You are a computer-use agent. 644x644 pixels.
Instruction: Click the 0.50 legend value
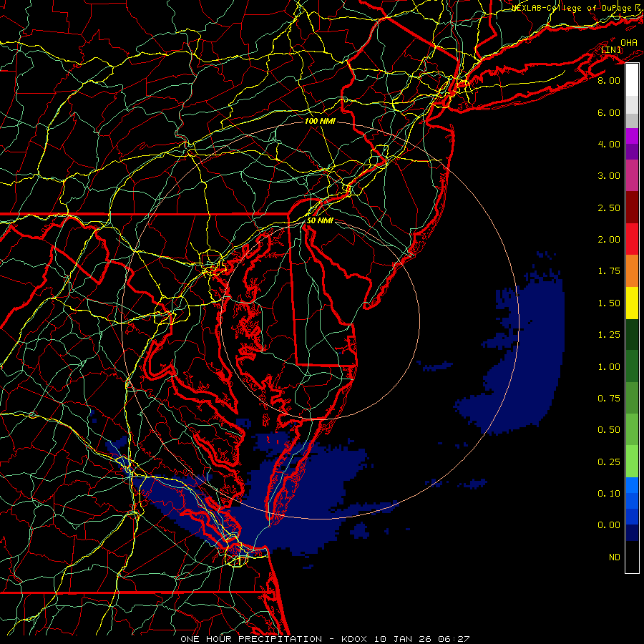click(x=609, y=430)
